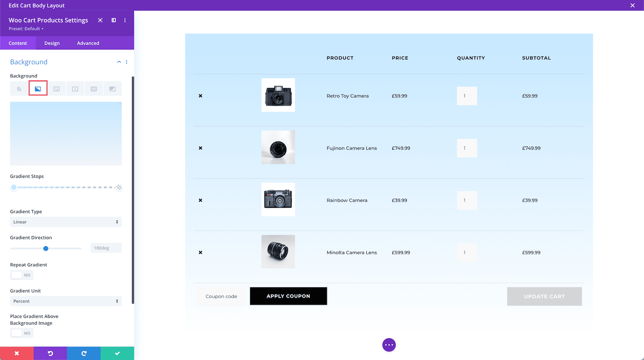Select the solid color background type
Image resolution: width=644 pixels, height=360 pixels.
pyautogui.click(x=19, y=88)
